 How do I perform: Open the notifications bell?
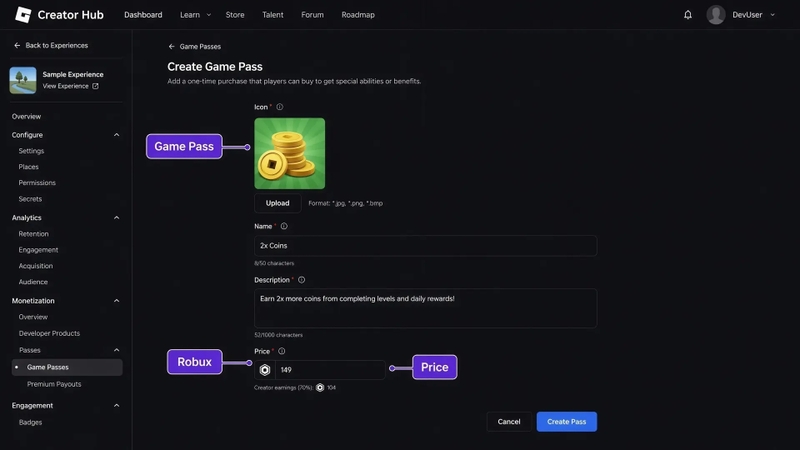tap(688, 15)
